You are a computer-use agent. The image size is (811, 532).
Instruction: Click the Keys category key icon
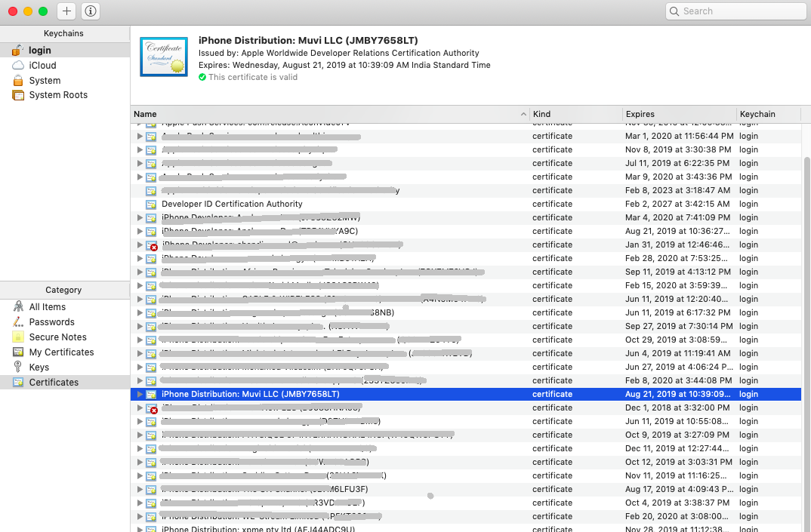(x=18, y=367)
